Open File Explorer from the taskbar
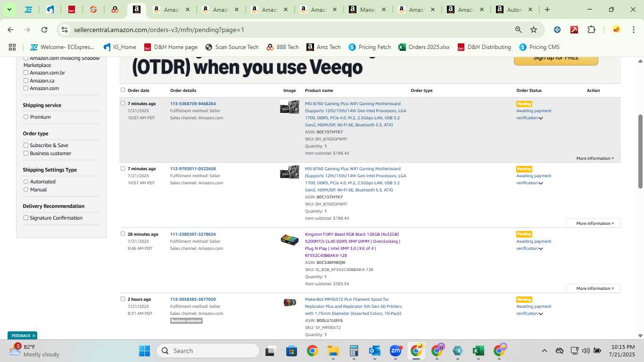Image resolution: width=644 pixels, height=362 pixels. point(333,351)
